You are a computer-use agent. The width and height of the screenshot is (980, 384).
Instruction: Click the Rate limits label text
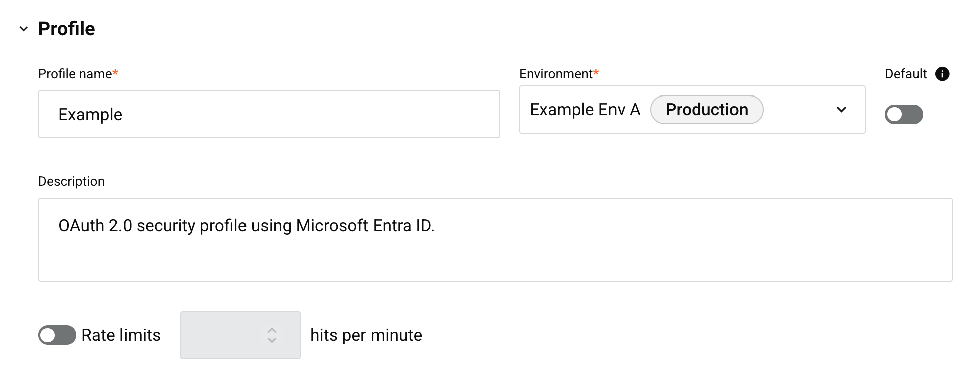pyautogui.click(x=121, y=335)
